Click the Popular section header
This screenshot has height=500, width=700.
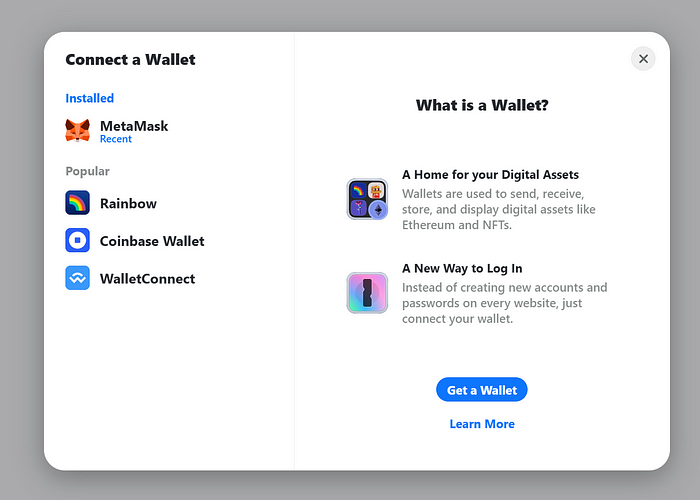88,171
